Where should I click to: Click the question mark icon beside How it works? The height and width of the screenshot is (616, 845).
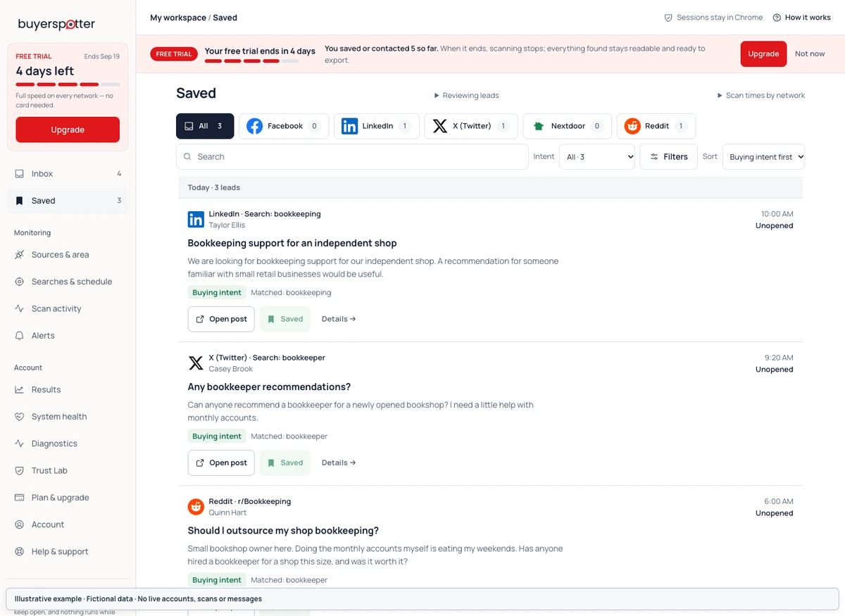777,18
